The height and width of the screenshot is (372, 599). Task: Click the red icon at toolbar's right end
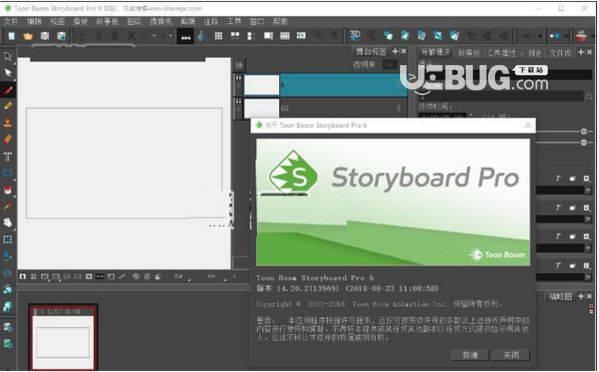pos(581,36)
